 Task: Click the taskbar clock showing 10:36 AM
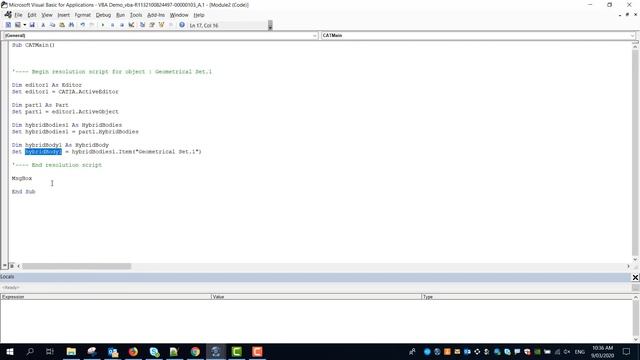click(x=602, y=351)
